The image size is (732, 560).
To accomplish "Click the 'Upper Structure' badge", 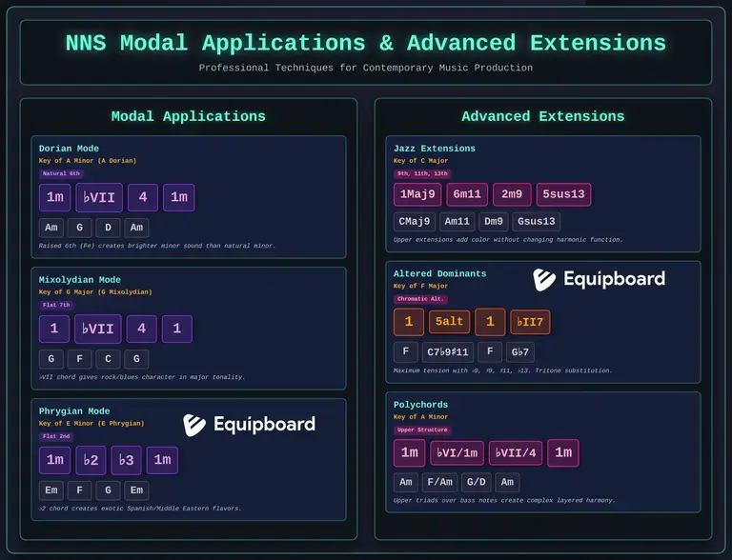I will [422, 430].
